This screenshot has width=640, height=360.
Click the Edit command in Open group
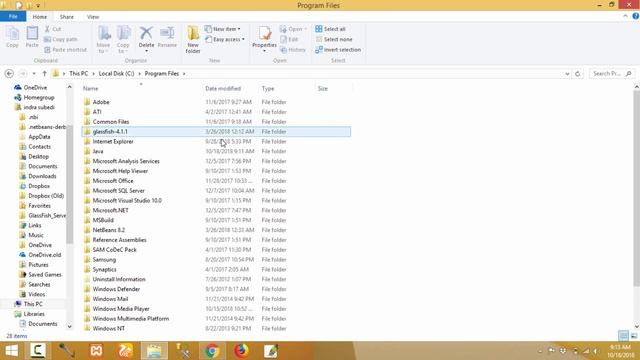point(289,39)
